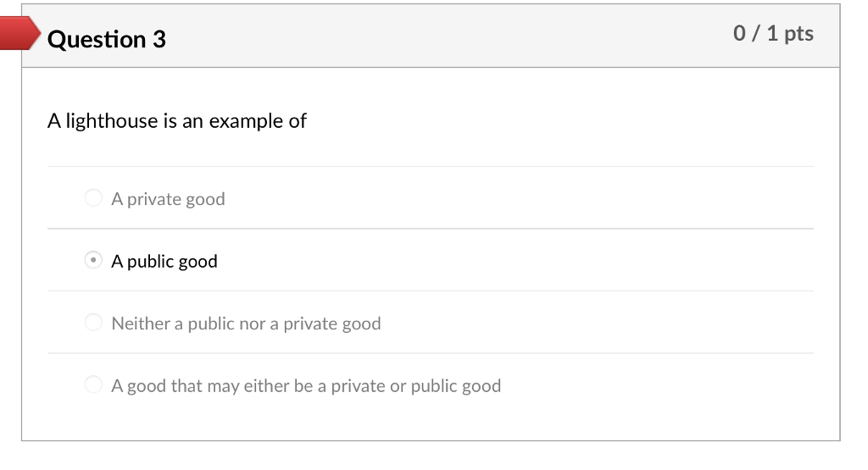
Task: Click the "Neither a public nor a private good" text
Action: [x=246, y=323]
